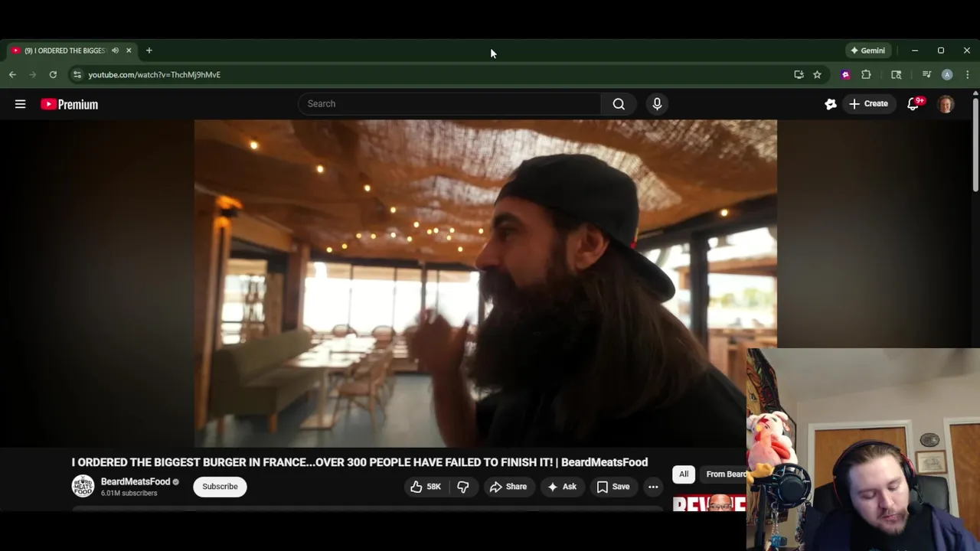The height and width of the screenshot is (551, 980).
Task: Like the video with 58K thumbs up
Action: point(426,487)
